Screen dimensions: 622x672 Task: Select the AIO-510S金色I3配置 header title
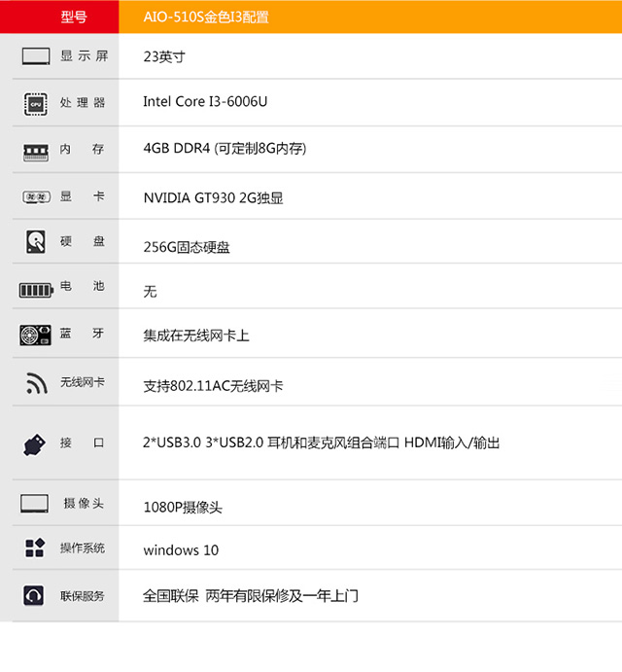point(206,18)
